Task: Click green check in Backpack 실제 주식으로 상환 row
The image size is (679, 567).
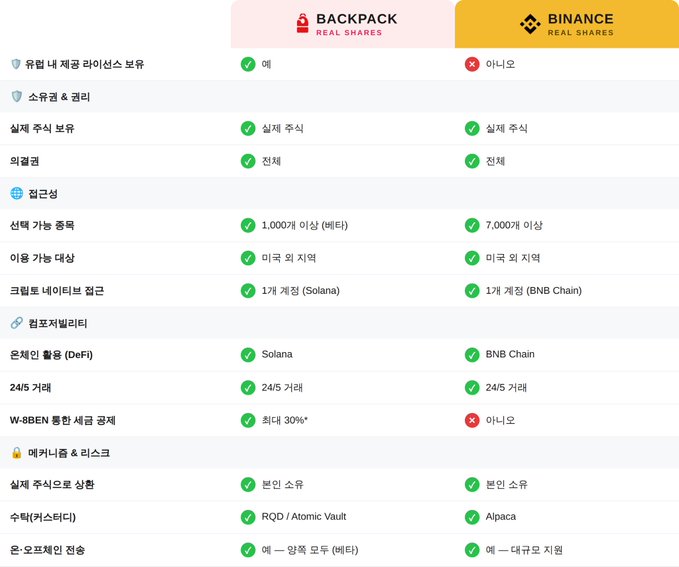Action: click(248, 484)
